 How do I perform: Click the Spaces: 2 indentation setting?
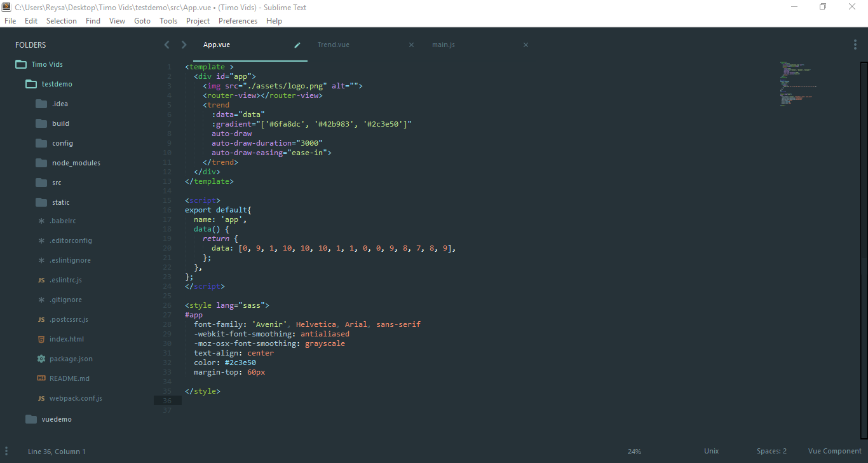pyautogui.click(x=771, y=450)
